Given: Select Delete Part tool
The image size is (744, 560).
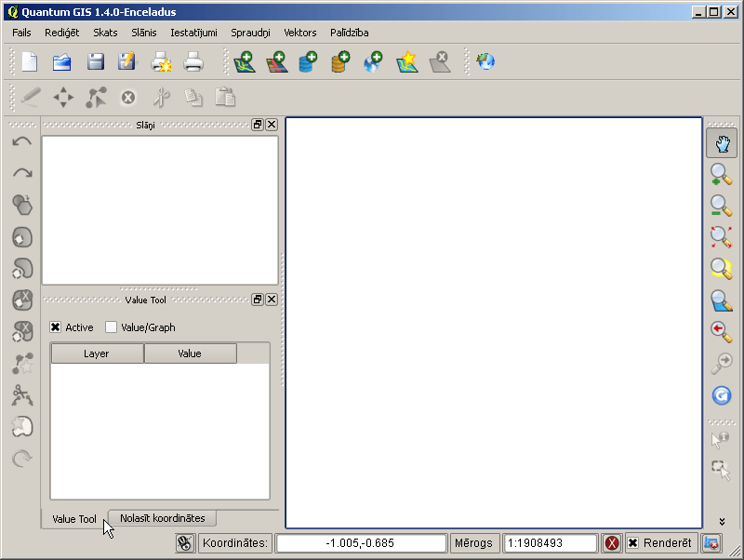Looking at the screenshot, I should coord(22,331).
